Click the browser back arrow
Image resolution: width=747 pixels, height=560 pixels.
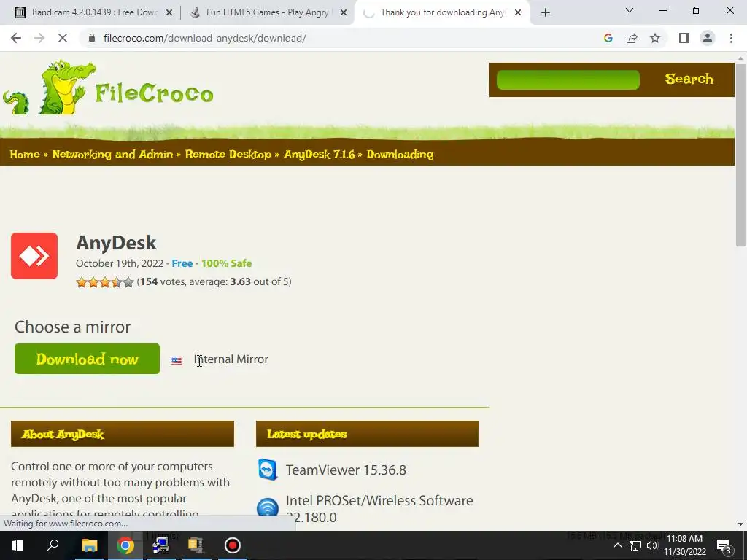[x=16, y=38]
